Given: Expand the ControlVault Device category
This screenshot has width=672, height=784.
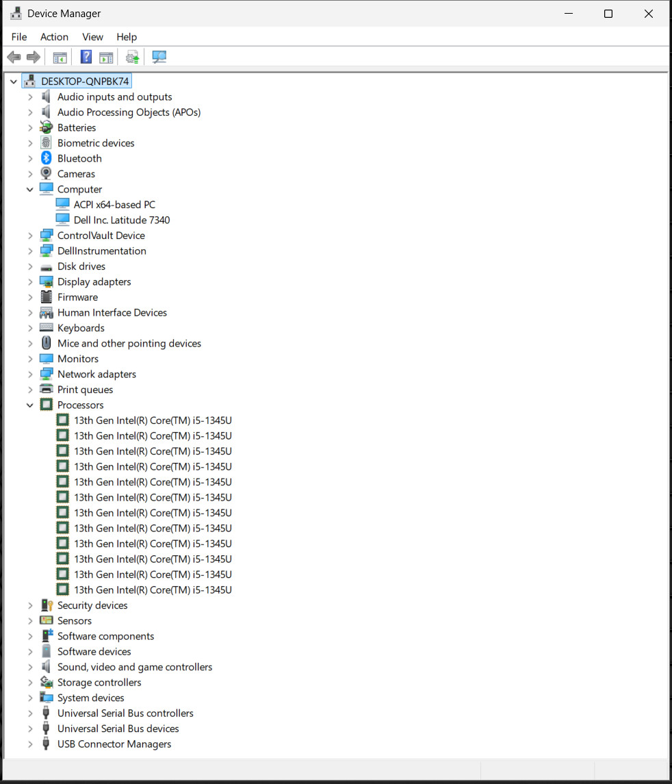Looking at the screenshot, I should [30, 236].
